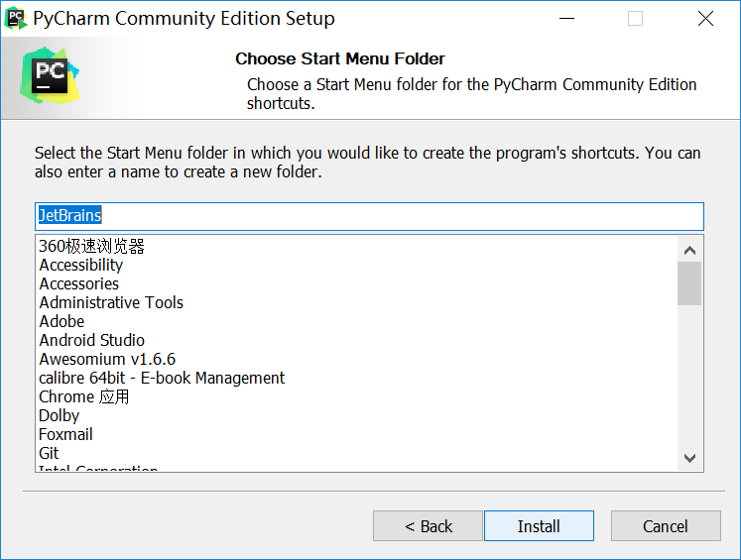Image resolution: width=741 pixels, height=560 pixels.
Task: Select Administrative Tools folder
Action: coord(111,302)
